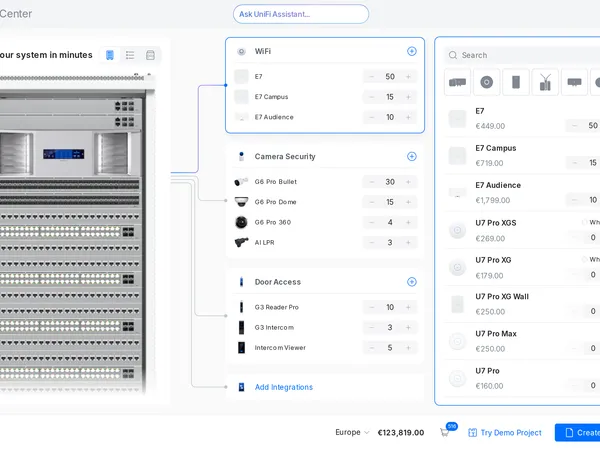
Task: Add a device to Camera Security section
Action: click(x=412, y=157)
